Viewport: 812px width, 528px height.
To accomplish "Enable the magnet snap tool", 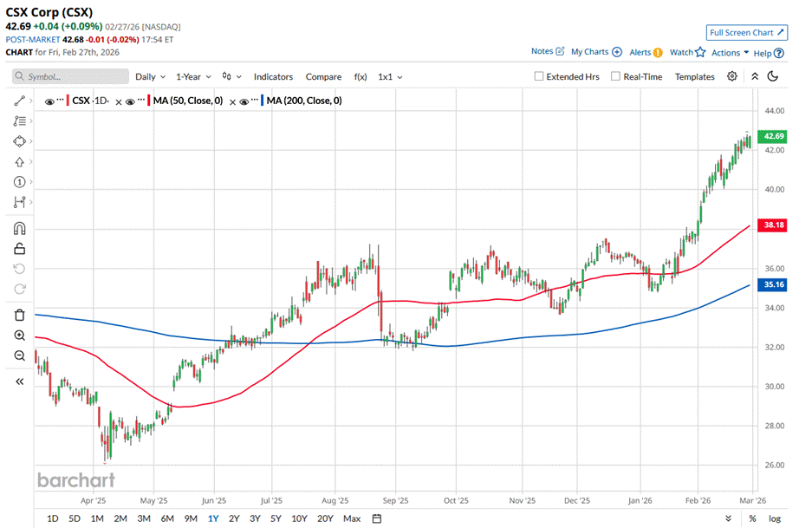I will tap(19, 229).
